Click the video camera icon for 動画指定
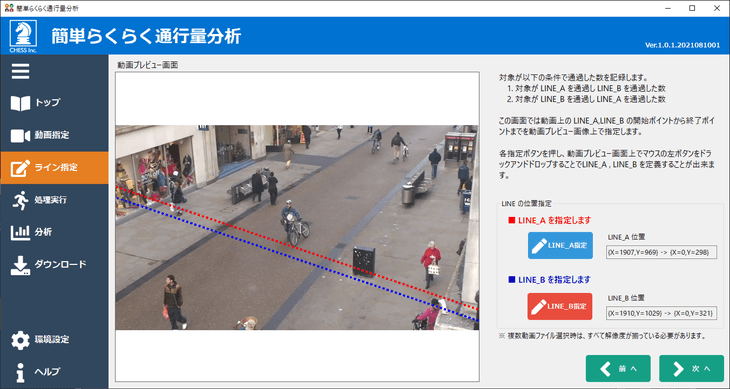 20,135
